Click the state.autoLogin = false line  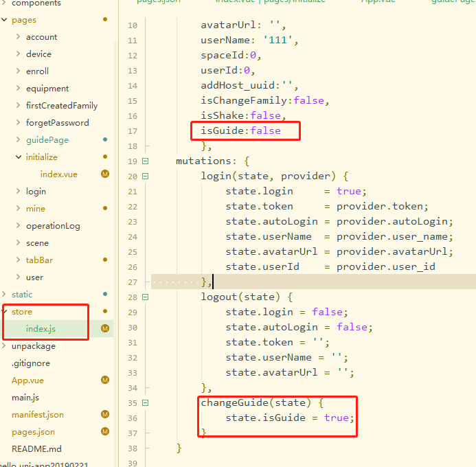pyautogui.click(x=299, y=327)
